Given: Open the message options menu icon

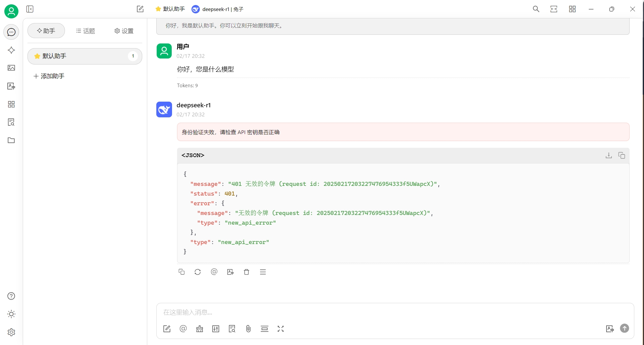Looking at the screenshot, I should click(x=263, y=272).
